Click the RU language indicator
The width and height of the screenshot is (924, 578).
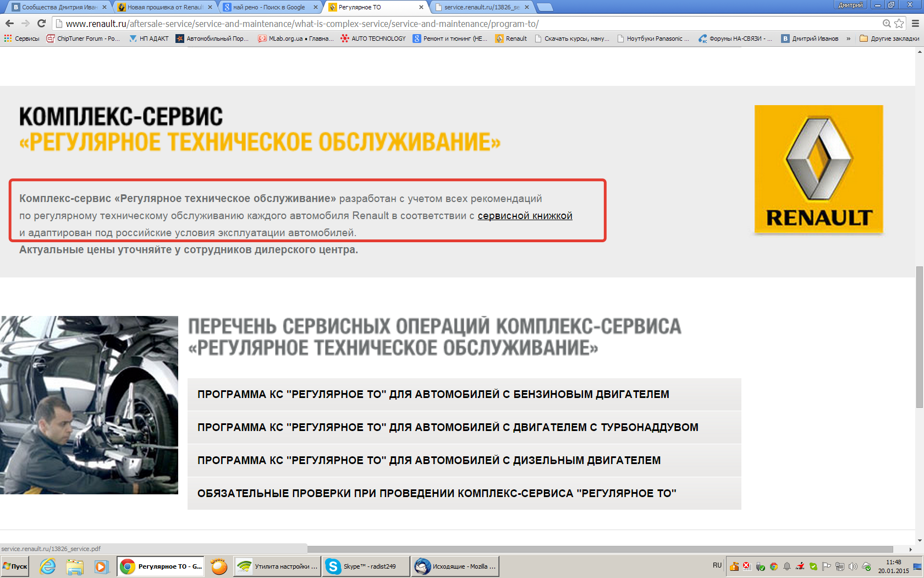717,565
